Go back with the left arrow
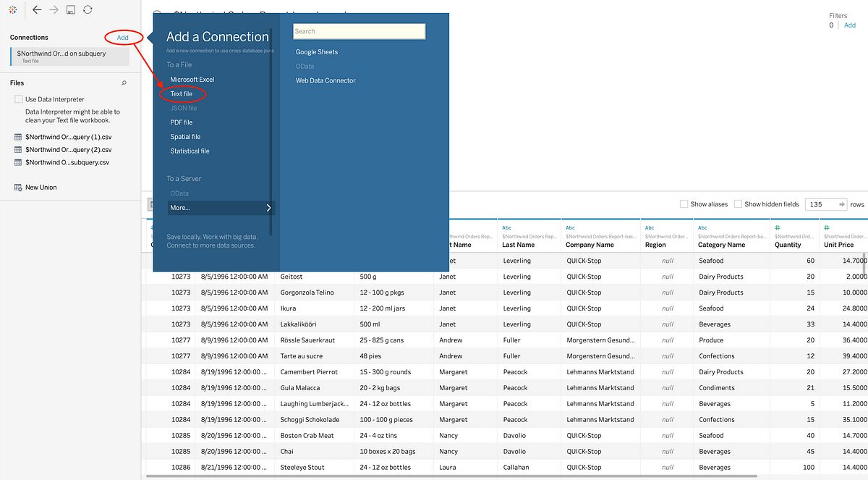868x480 pixels. tap(37, 10)
